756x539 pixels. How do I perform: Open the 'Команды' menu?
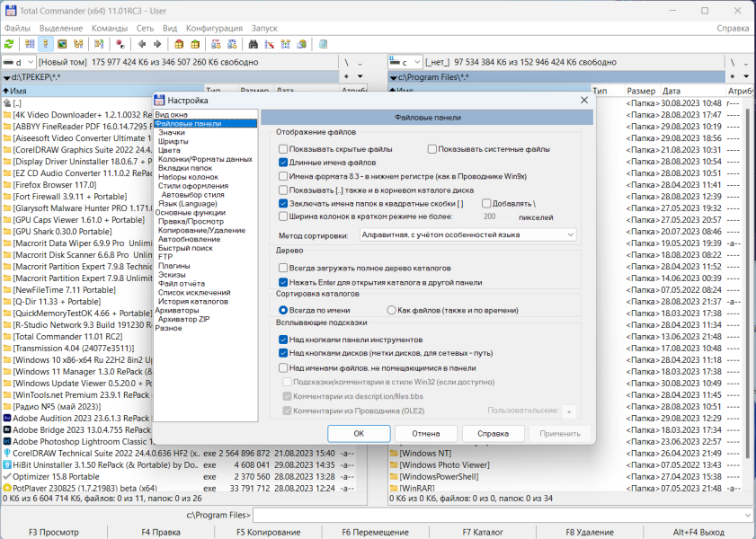(x=110, y=28)
